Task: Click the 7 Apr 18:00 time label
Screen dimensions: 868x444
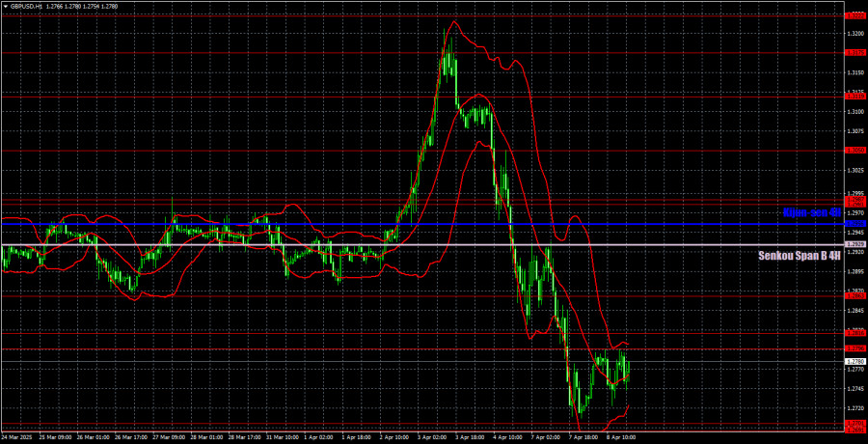Action: 583,437
